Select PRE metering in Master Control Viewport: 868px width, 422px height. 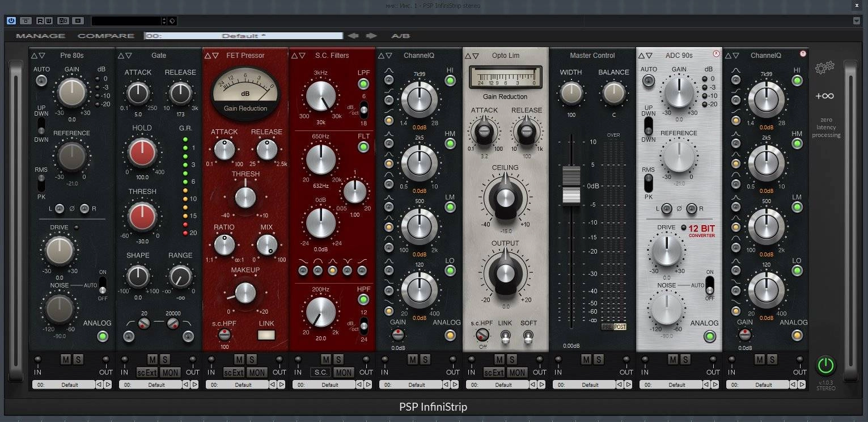coord(607,327)
